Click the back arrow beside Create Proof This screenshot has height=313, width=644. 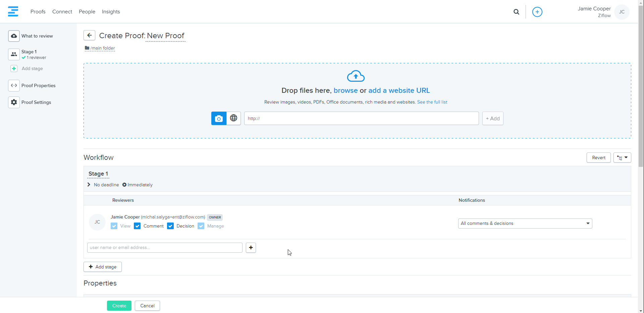click(89, 35)
